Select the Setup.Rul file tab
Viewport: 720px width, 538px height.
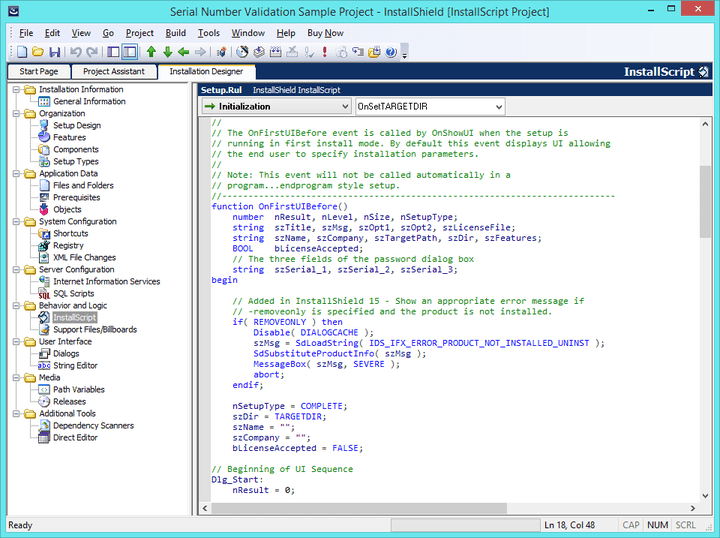coord(221,90)
